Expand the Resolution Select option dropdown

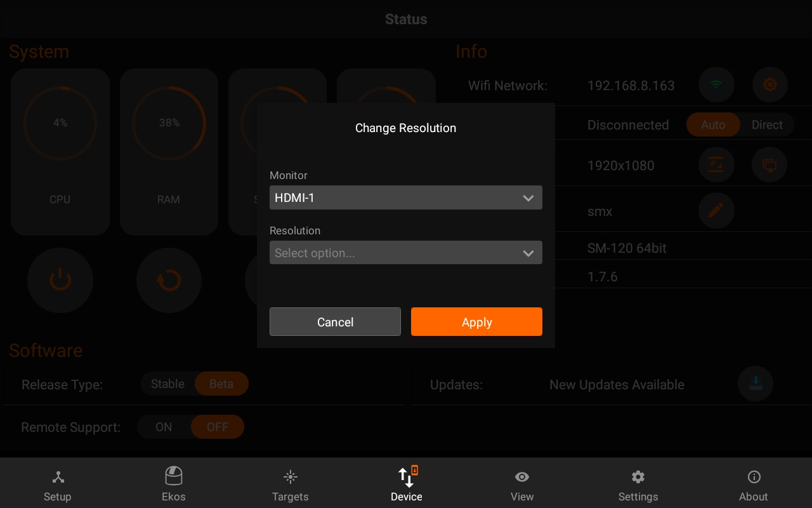pyautogui.click(x=406, y=253)
